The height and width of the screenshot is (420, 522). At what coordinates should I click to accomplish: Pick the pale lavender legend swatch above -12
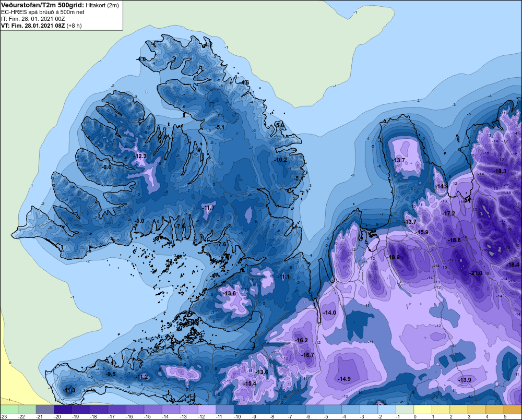pos(207,409)
